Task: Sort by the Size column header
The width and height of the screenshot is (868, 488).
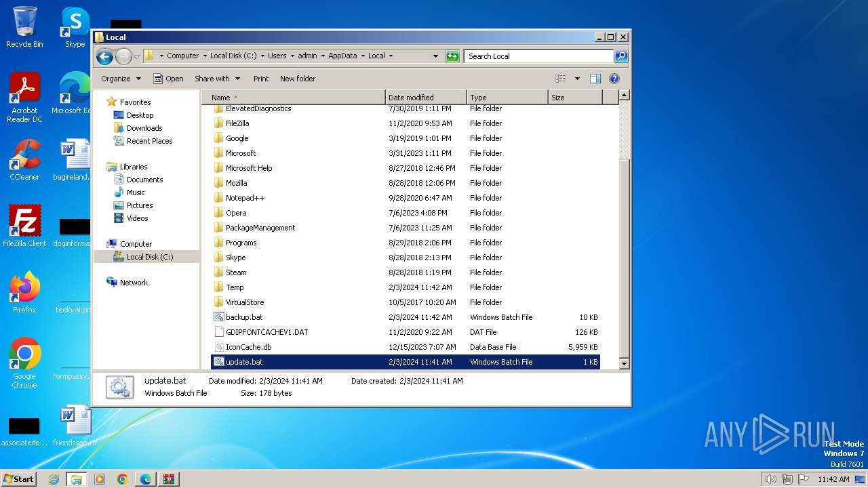Action: (575, 98)
